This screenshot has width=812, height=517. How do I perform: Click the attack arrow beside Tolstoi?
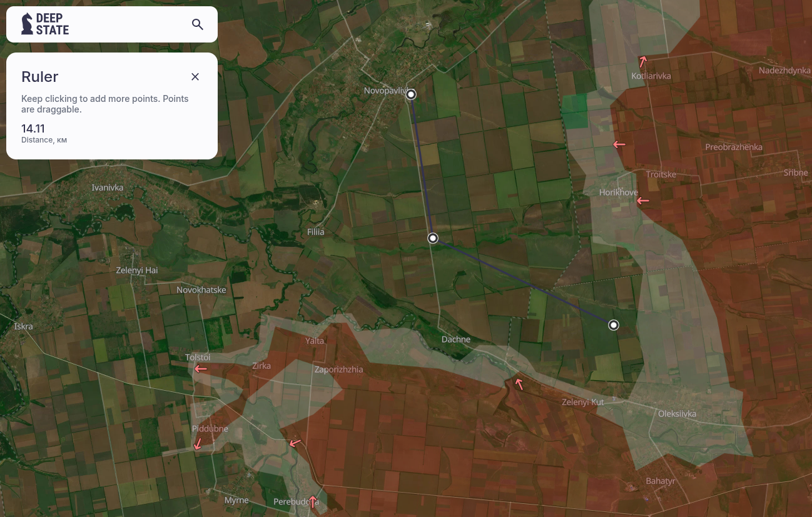[200, 369]
